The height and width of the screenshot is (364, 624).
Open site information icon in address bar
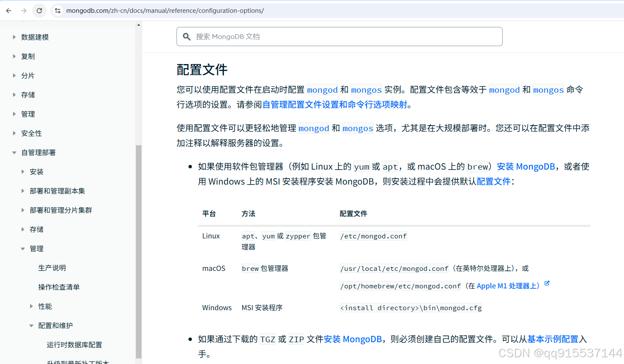[58, 11]
